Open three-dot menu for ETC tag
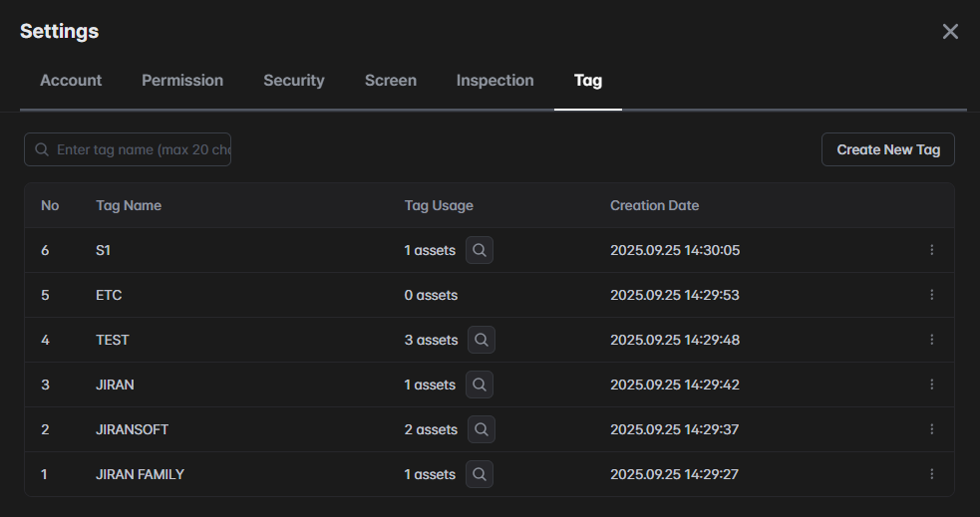The width and height of the screenshot is (980, 517). tap(932, 295)
